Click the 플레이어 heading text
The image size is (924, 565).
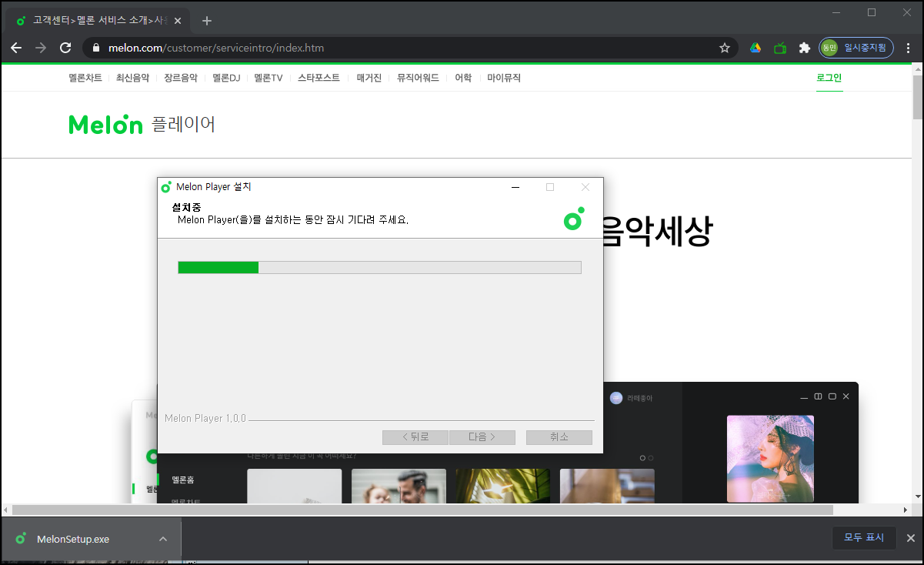coord(183,124)
